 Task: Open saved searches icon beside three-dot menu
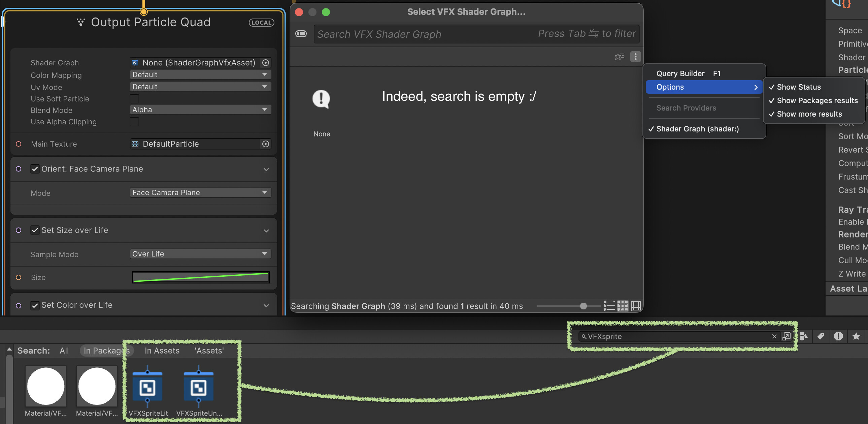[619, 56]
